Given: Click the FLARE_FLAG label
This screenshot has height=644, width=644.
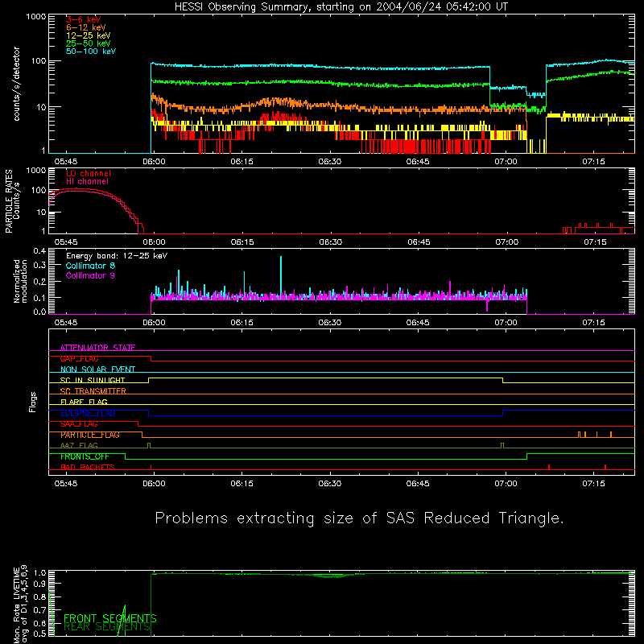Looking at the screenshot, I should tap(84, 402).
